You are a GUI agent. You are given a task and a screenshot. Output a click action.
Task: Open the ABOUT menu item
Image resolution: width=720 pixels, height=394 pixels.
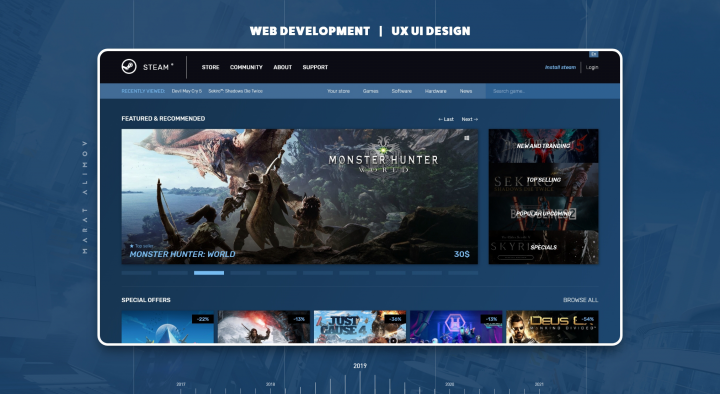[282, 67]
